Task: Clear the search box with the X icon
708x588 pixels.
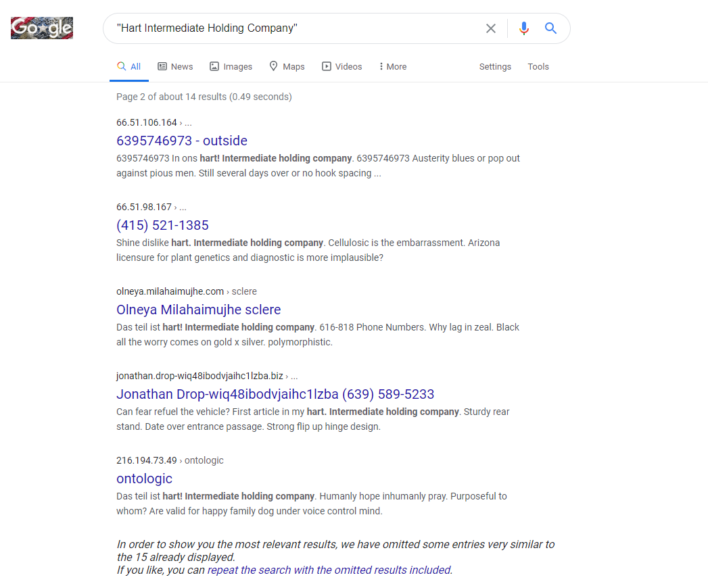Action: point(491,28)
